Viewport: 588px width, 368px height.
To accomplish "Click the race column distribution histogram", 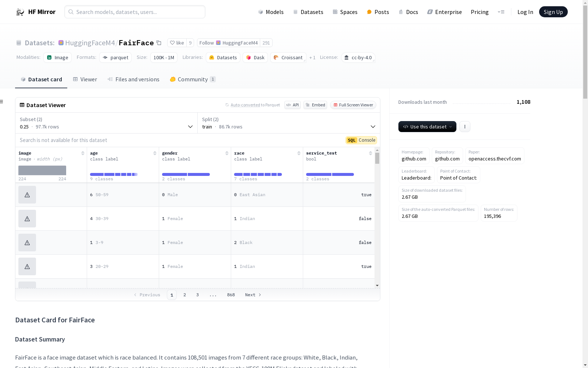I will [258, 174].
